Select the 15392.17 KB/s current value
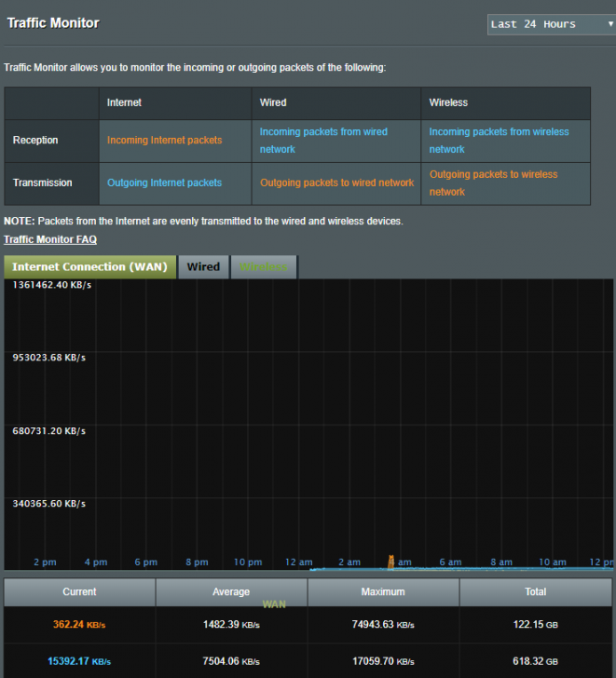This screenshot has height=678, width=616. [x=79, y=661]
